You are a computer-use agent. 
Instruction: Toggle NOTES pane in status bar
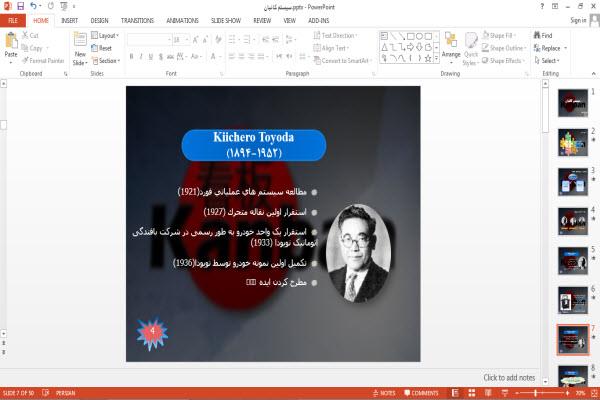coord(384,393)
